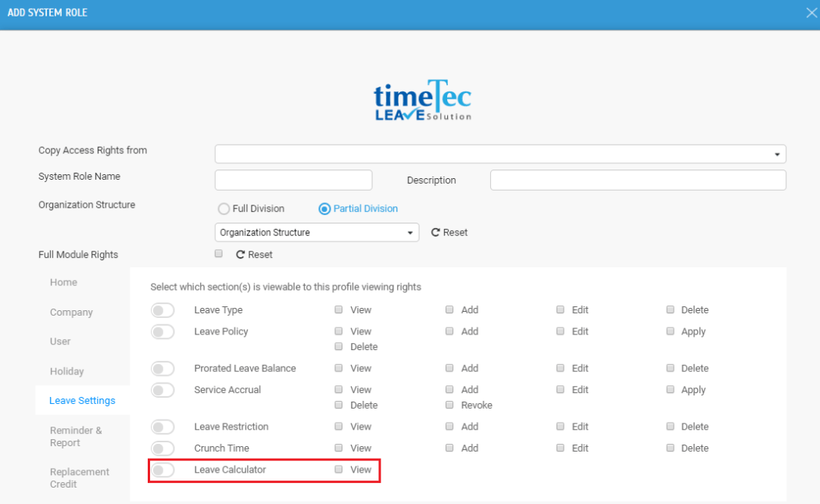Click the Description input field
820x504 pixels.
tap(638, 180)
